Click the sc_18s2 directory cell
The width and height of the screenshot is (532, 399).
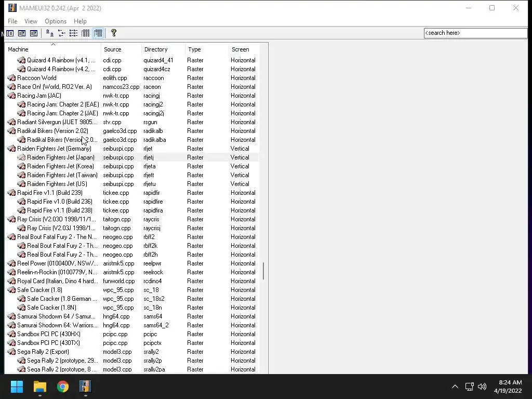pyautogui.click(x=154, y=299)
